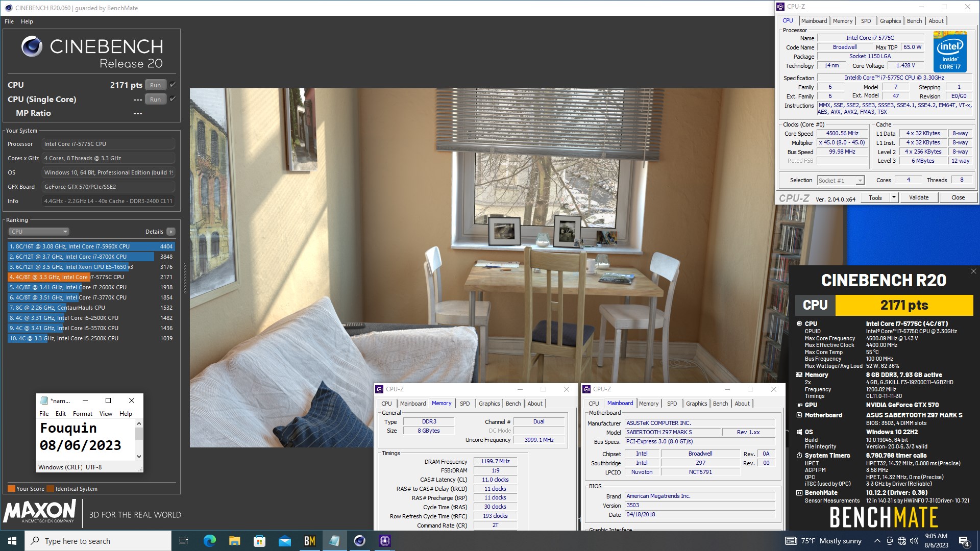Open Bench tab in top CPU-Z window
The width and height of the screenshot is (980, 551).
point(914,21)
